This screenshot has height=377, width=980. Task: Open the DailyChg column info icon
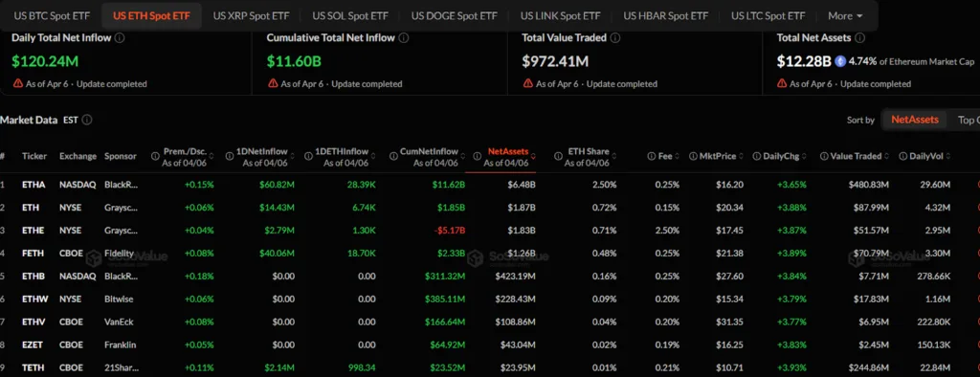point(757,156)
